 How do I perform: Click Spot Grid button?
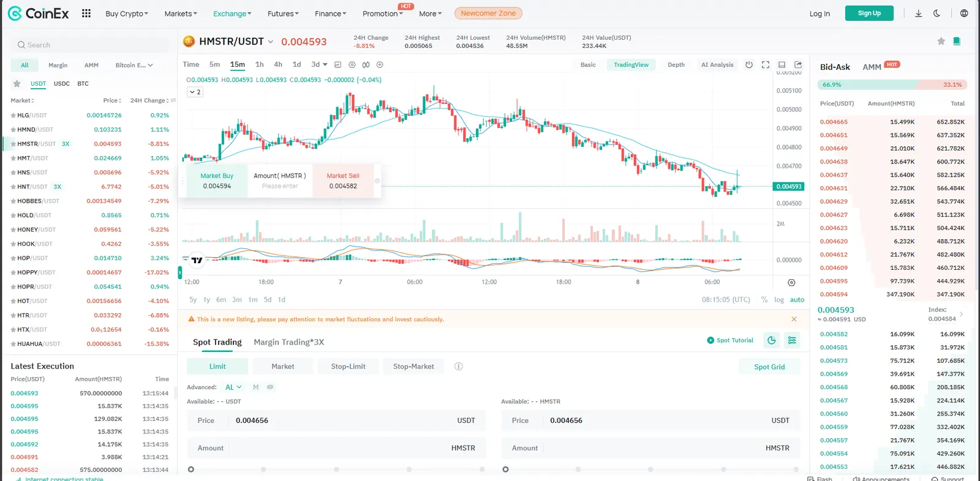click(769, 367)
